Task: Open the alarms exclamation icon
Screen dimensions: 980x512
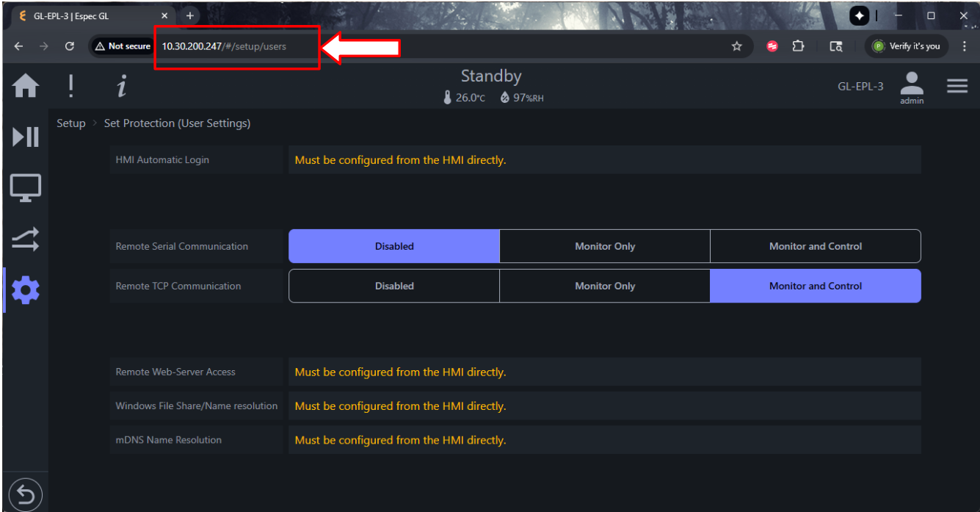Action: [x=71, y=87]
